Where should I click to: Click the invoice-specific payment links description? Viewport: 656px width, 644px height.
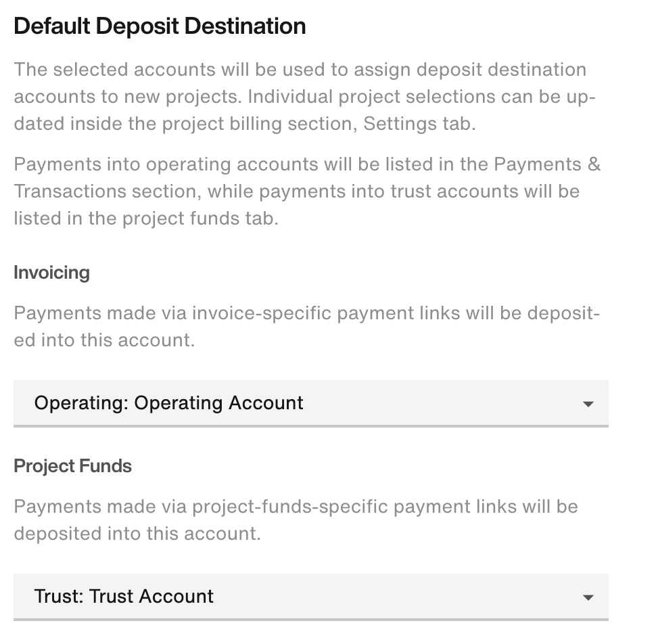[306, 326]
